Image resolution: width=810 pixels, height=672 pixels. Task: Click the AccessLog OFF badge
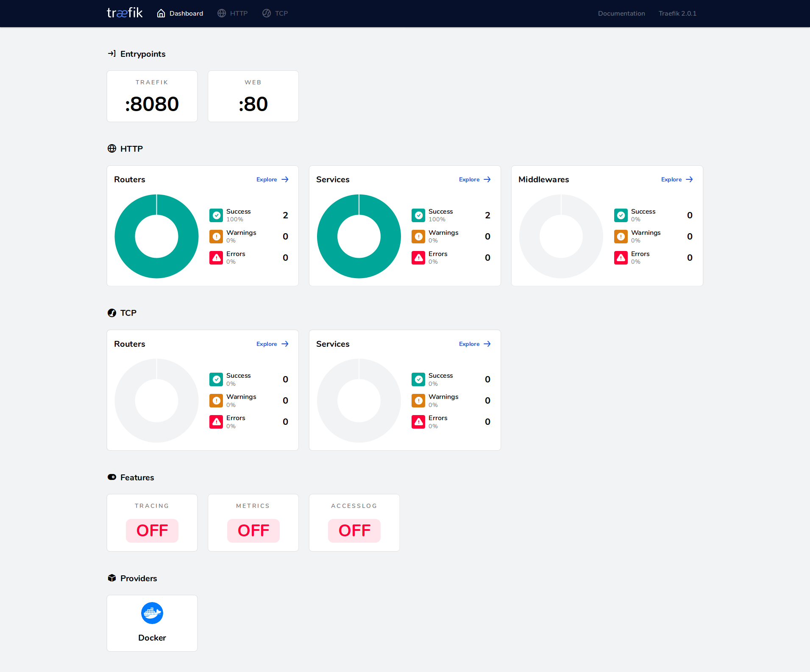click(354, 530)
